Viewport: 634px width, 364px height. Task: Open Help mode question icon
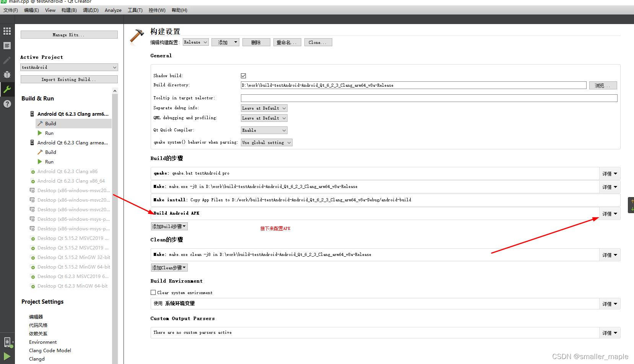(7, 104)
